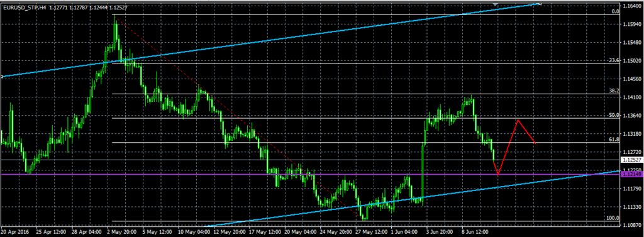
Task: Click the 1.12720 price axis label
Action: pyautogui.click(x=633, y=152)
